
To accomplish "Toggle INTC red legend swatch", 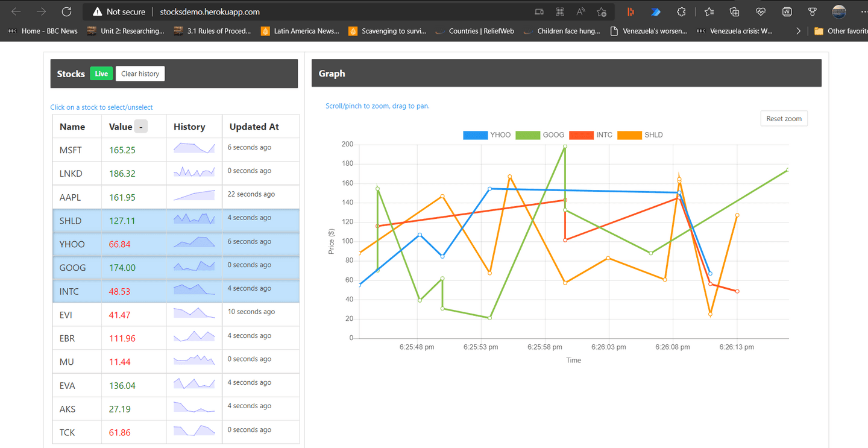I will (x=581, y=135).
